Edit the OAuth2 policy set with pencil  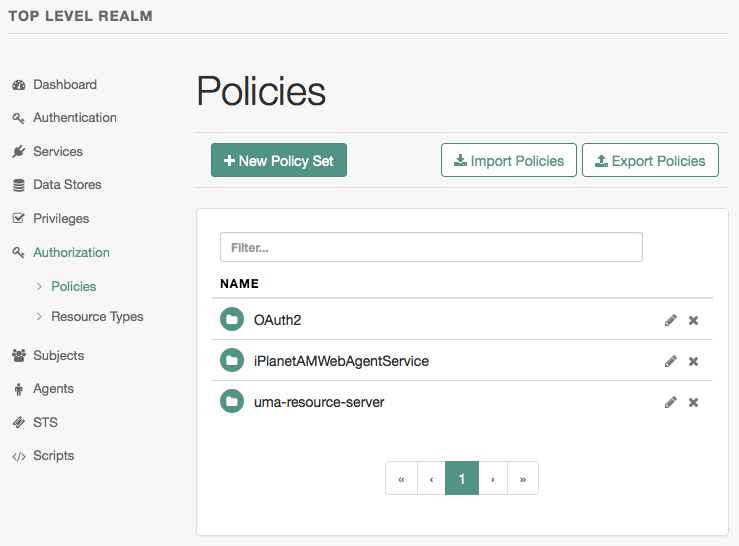(671, 321)
